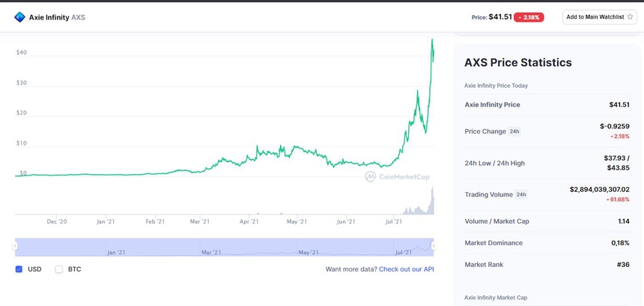Click the Trading Volume amount value

click(x=599, y=190)
